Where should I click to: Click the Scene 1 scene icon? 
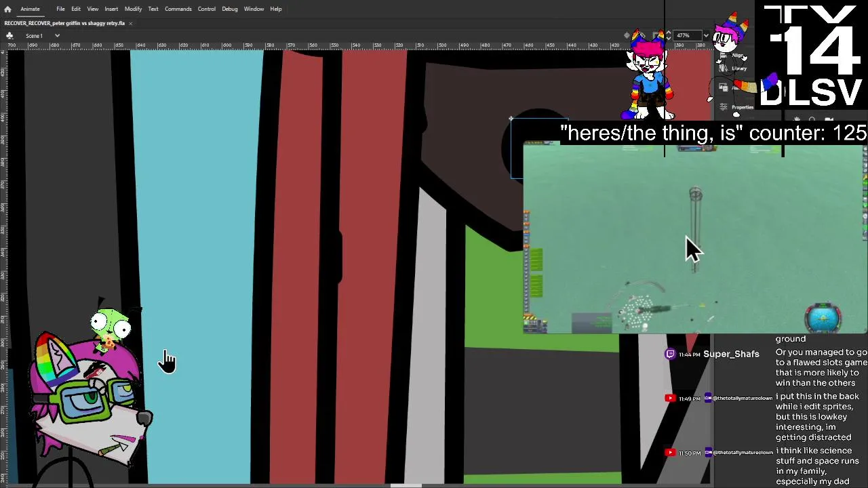9,35
